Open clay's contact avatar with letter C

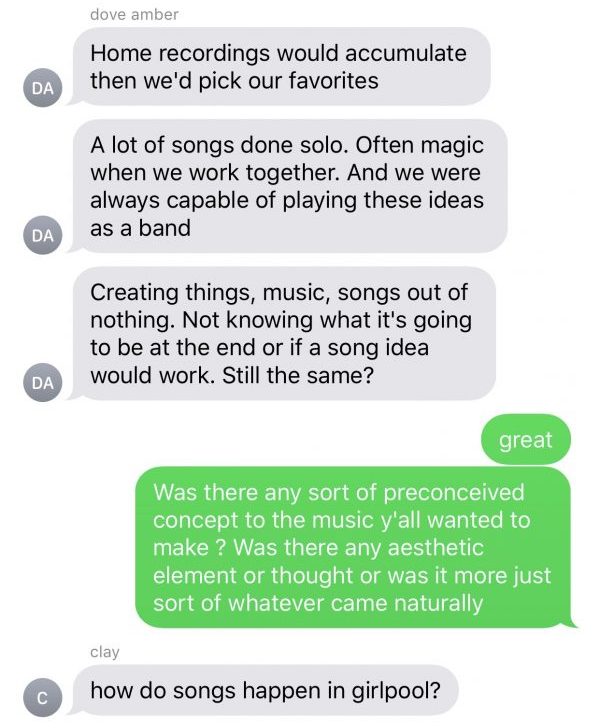[x=42, y=697]
